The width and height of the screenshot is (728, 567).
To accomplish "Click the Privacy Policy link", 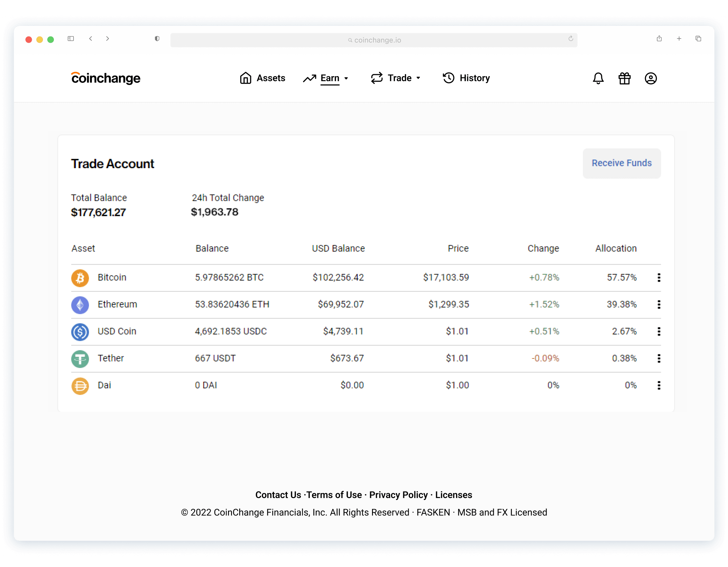I will [x=400, y=495].
